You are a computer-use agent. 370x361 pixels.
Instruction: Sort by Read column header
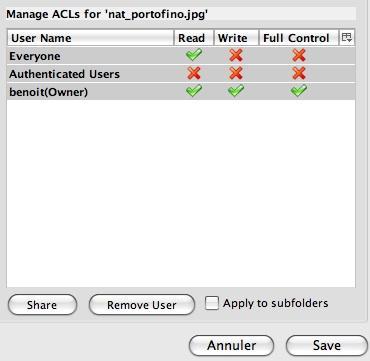click(194, 38)
